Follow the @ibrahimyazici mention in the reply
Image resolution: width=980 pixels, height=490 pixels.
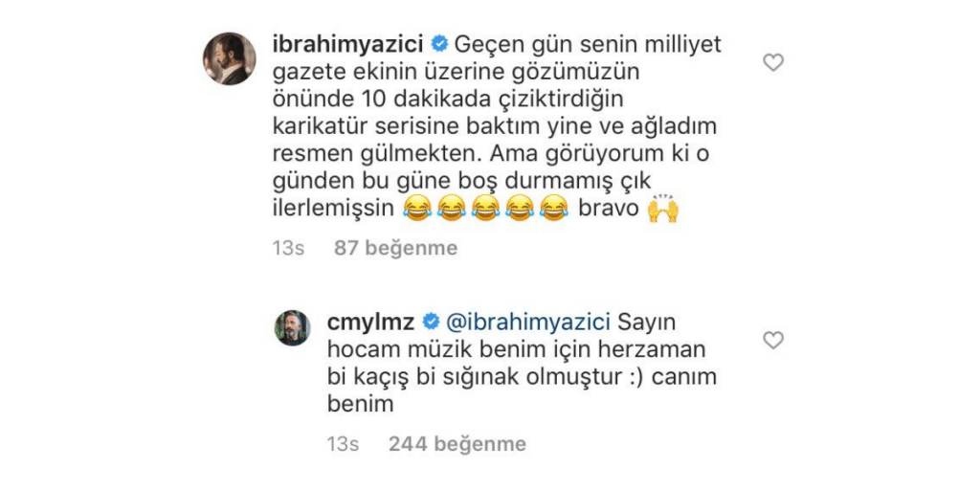point(527,323)
